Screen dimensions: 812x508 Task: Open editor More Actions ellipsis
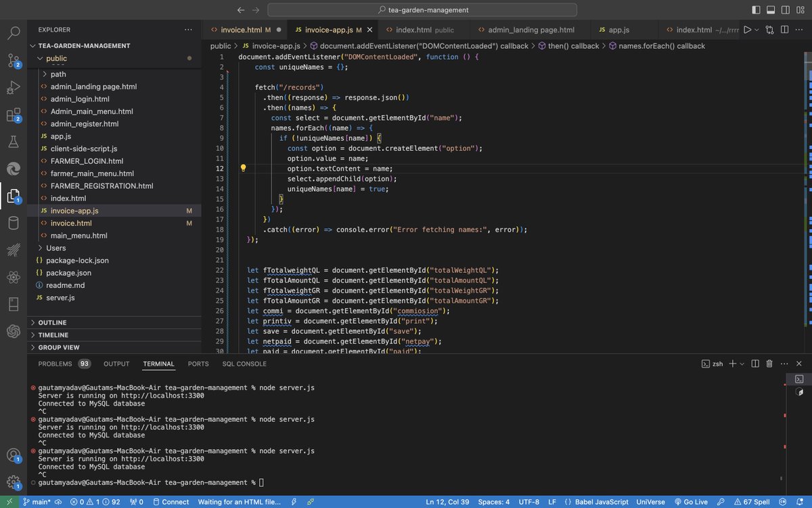(x=800, y=30)
